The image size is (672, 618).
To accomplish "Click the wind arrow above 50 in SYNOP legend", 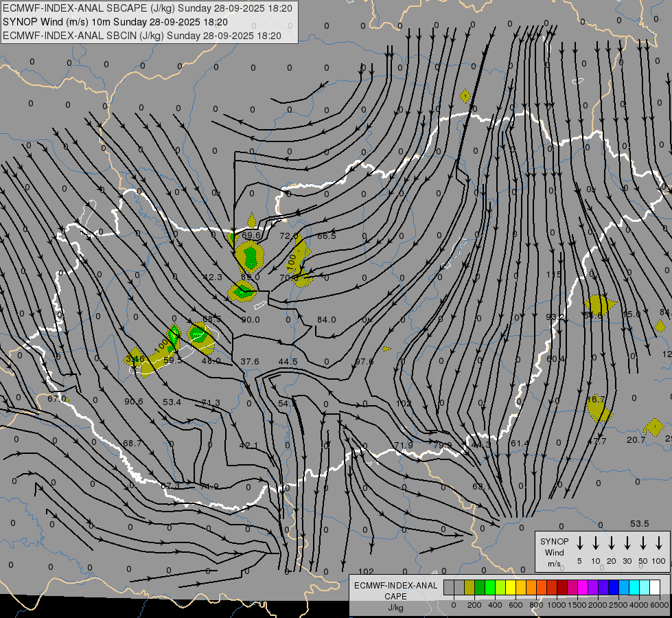I will click(x=643, y=543).
